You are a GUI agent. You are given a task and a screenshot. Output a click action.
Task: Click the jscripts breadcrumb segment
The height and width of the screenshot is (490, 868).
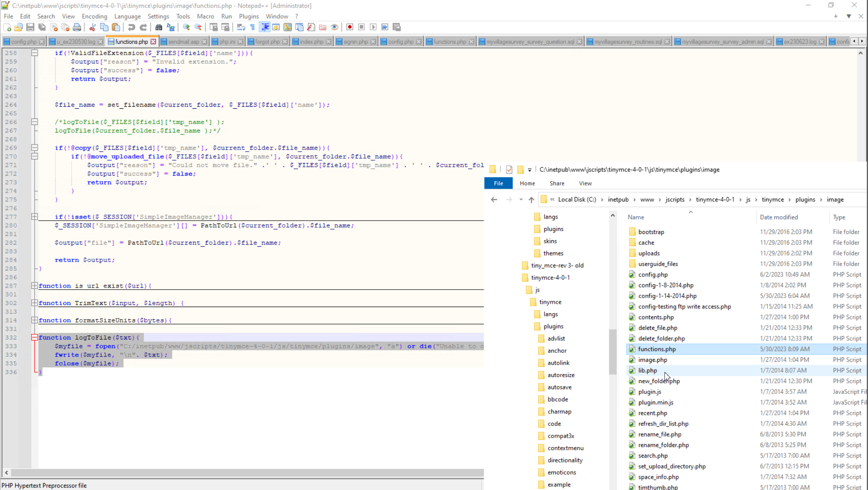point(675,200)
